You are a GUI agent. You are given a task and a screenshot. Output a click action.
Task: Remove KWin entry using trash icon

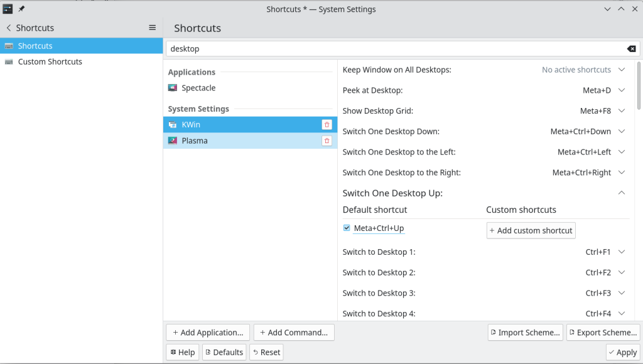point(327,125)
